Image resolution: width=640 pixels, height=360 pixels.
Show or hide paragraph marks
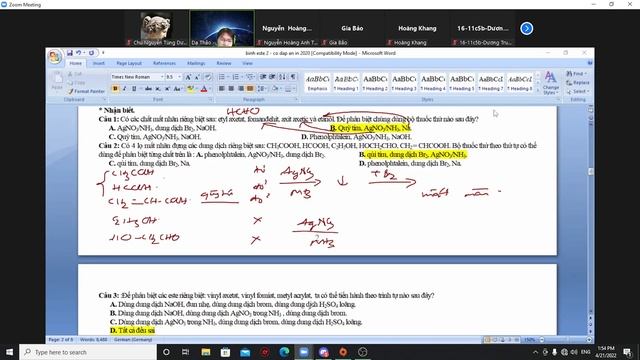click(293, 77)
